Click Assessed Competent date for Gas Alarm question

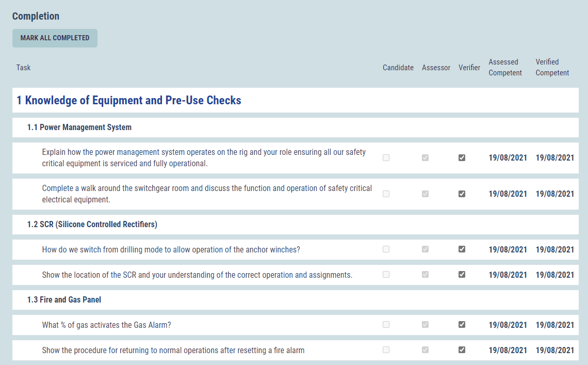tap(508, 325)
